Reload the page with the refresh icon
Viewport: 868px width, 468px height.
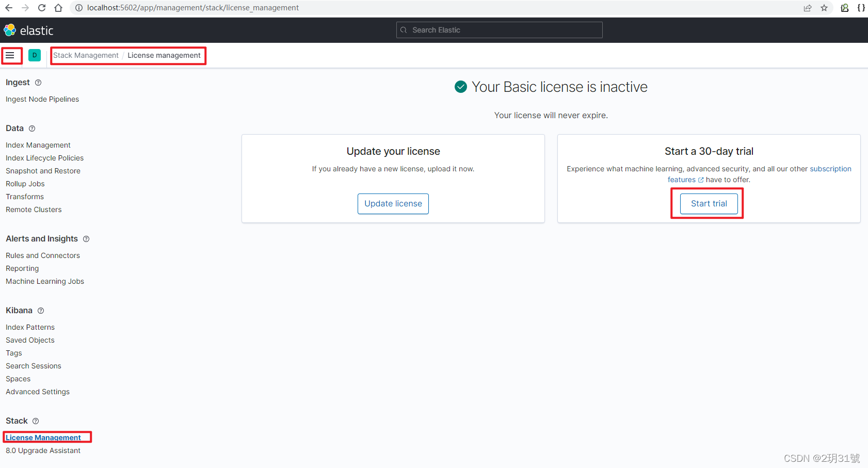coord(41,8)
